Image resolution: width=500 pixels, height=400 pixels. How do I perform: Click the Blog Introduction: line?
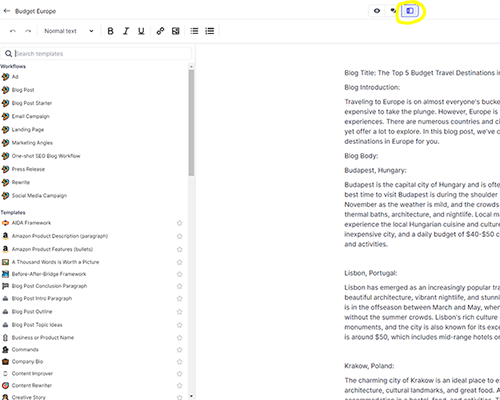coord(372,87)
